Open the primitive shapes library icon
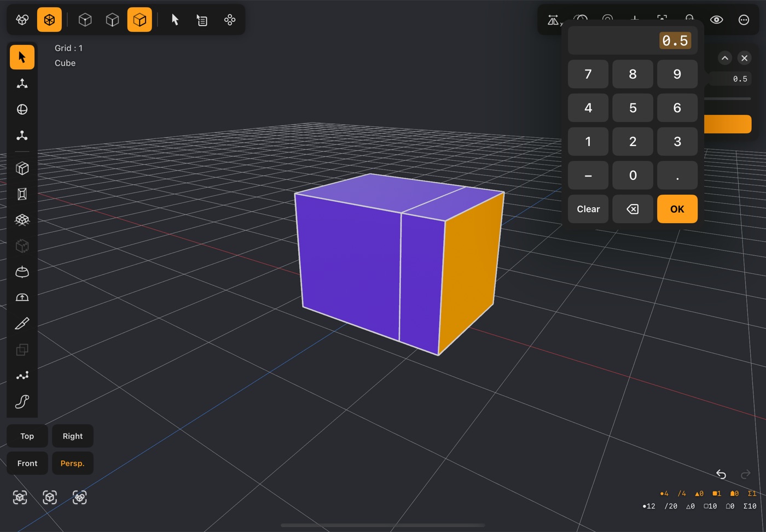This screenshot has height=532, width=766. point(22,20)
